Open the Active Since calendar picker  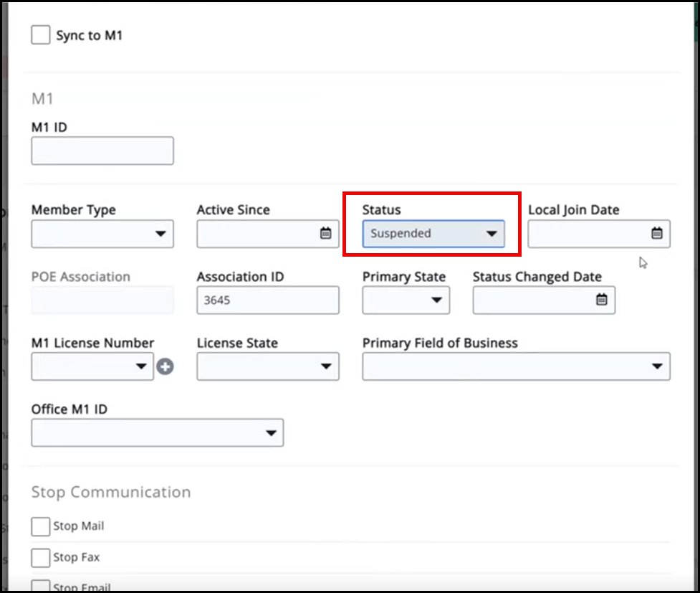[325, 234]
